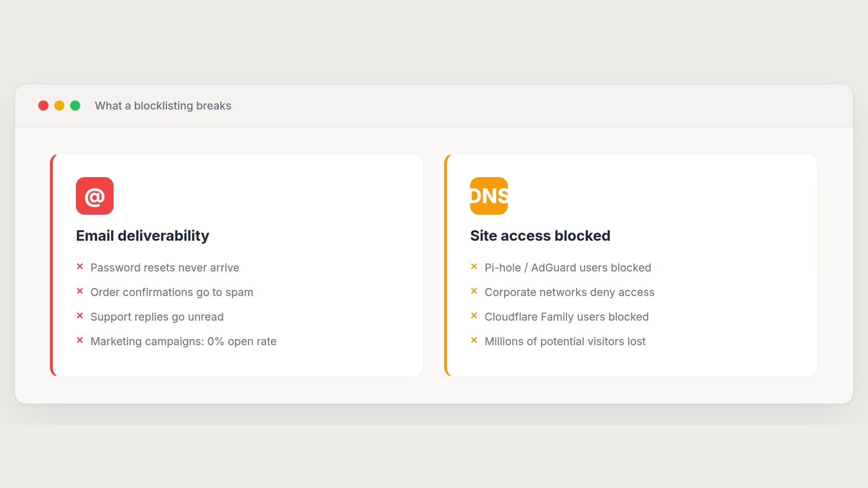Click the 'What a blocklisting breaks' title

click(x=163, y=105)
